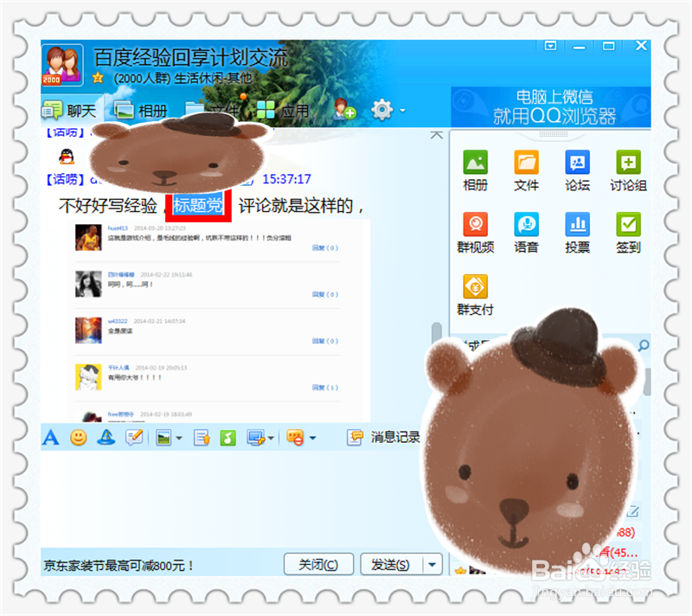
Task: Click the message input area
Action: [229, 498]
